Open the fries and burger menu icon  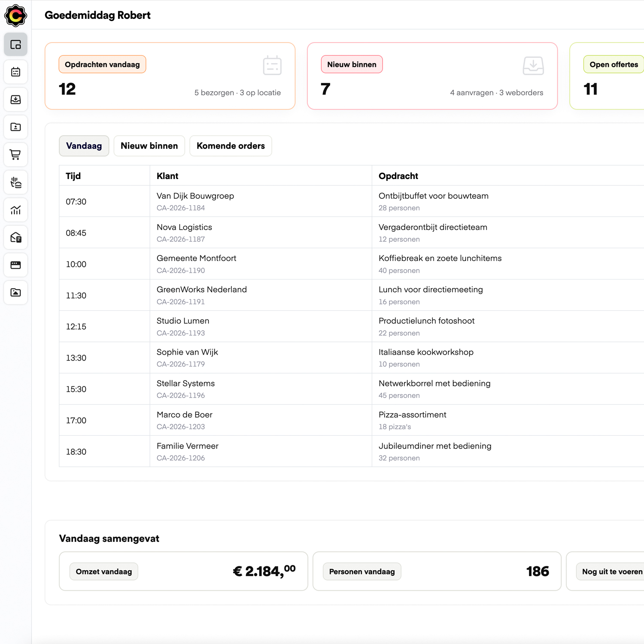coord(15,182)
